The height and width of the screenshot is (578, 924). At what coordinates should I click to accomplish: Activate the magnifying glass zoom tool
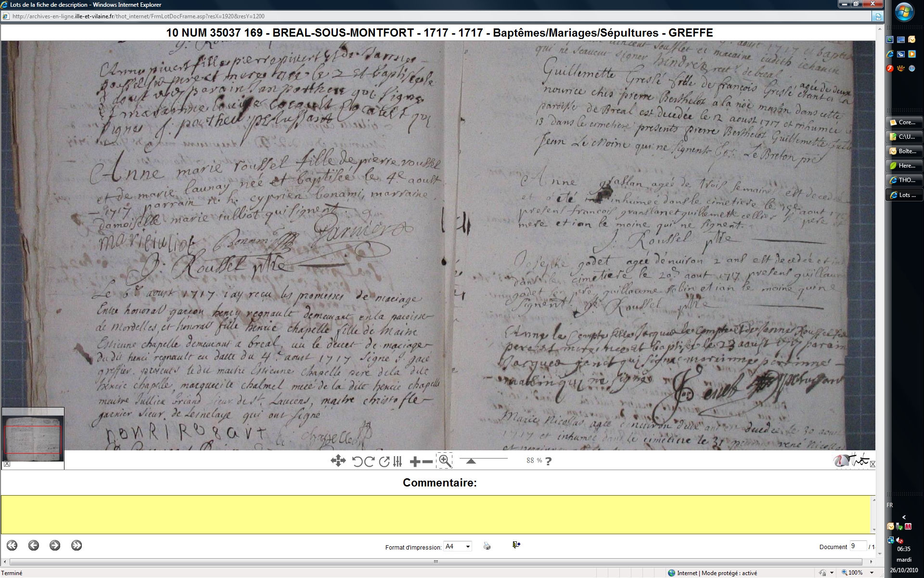(445, 461)
